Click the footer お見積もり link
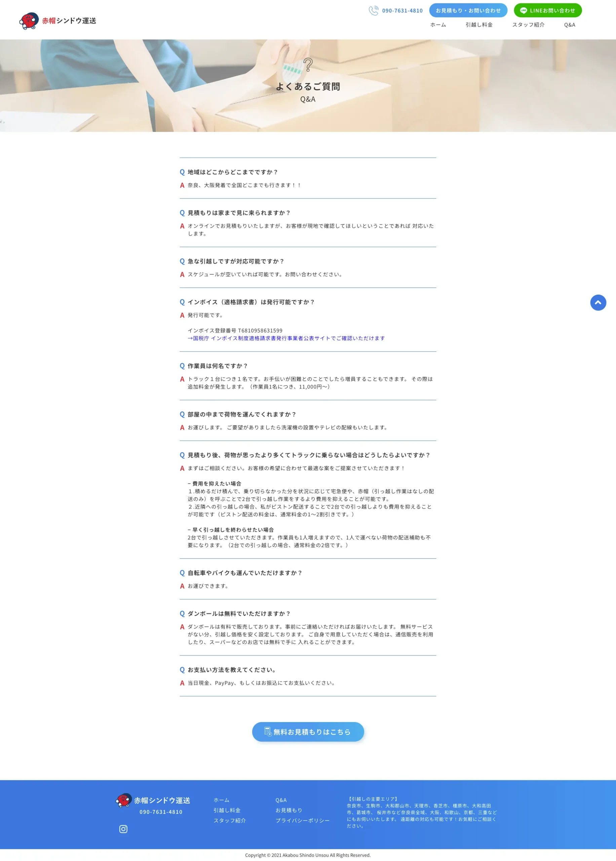The width and height of the screenshot is (616, 861). point(288,810)
